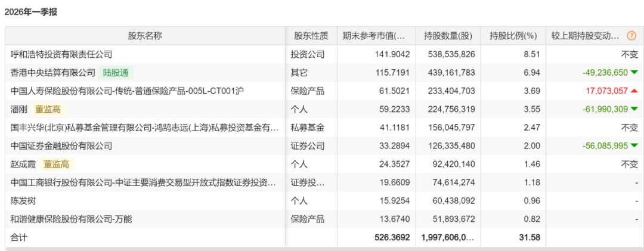Sort by 股东性质 column header
The image size is (644, 251).
tap(311, 36)
